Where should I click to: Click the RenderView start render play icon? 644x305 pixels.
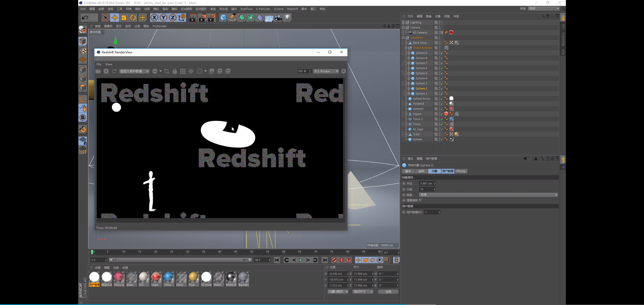pyautogui.click(x=106, y=71)
